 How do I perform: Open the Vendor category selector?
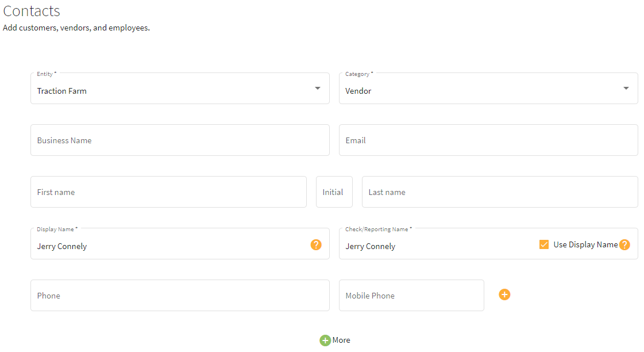tap(488, 89)
